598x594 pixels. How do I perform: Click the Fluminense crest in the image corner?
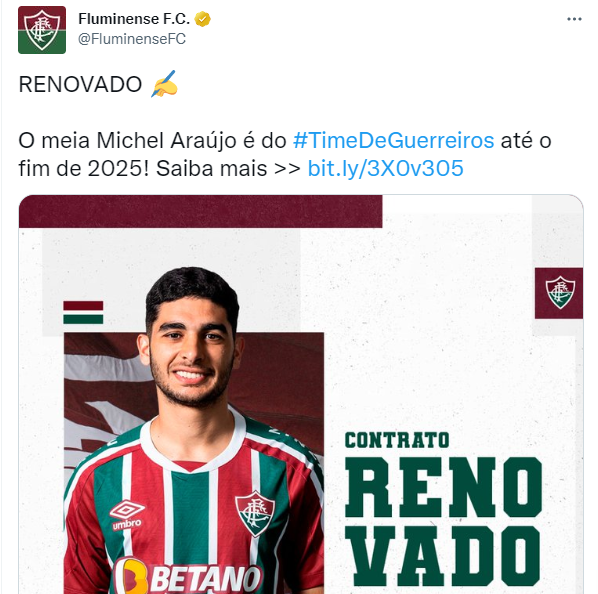point(559,293)
